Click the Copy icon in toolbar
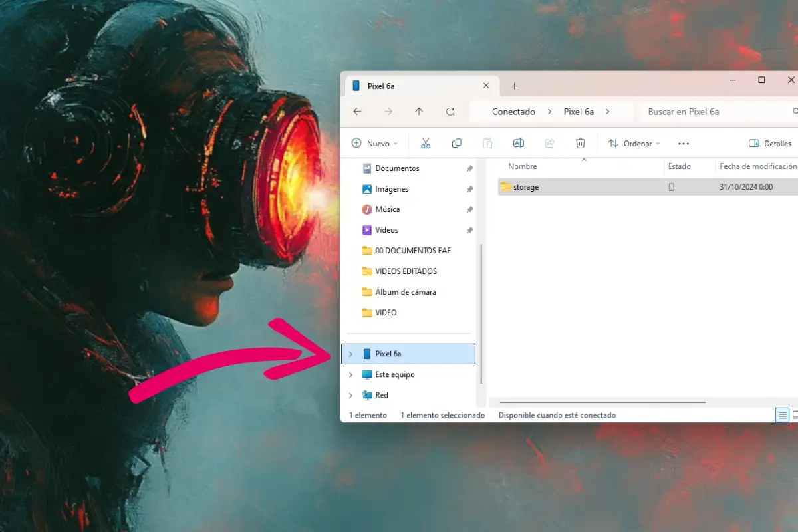This screenshot has height=532, width=798. (x=456, y=143)
